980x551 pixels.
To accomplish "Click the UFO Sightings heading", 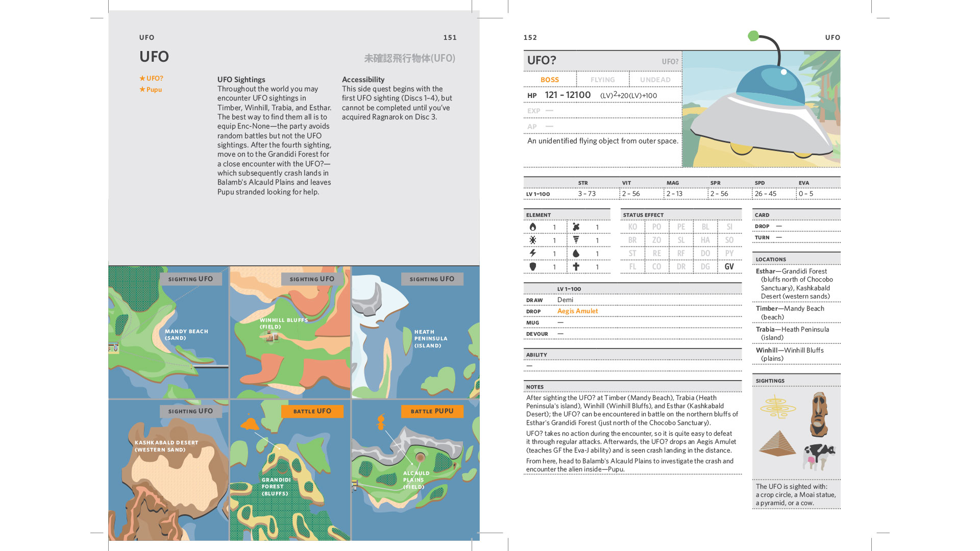I will tap(241, 80).
